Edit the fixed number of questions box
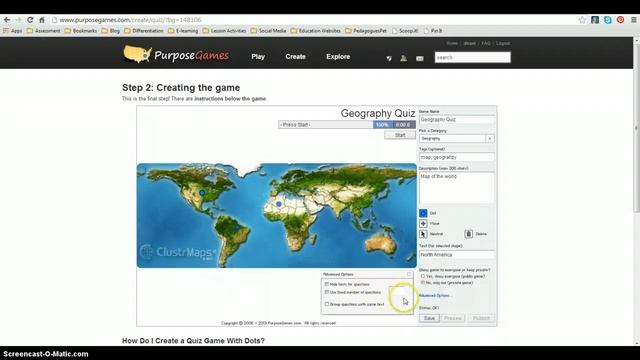Screen dimensions: 640x360 397,291
